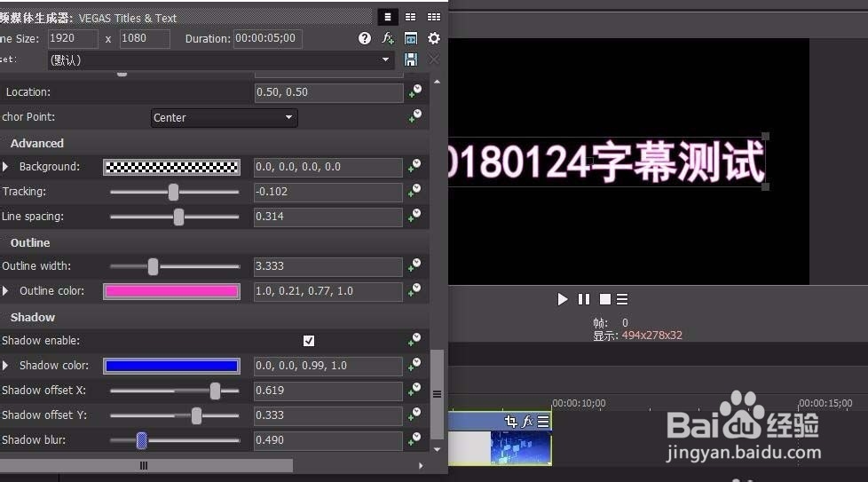Image resolution: width=868 pixels, height=482 pixels.
Task: Switch to the three-column grid view icon
Action: [x=434, y=17]
